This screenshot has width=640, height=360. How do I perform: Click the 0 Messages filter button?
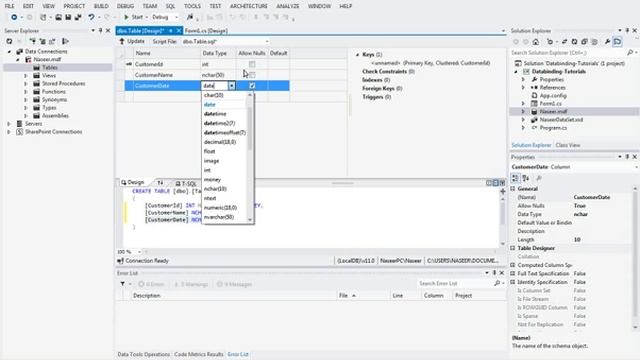(x=235, y=284)
